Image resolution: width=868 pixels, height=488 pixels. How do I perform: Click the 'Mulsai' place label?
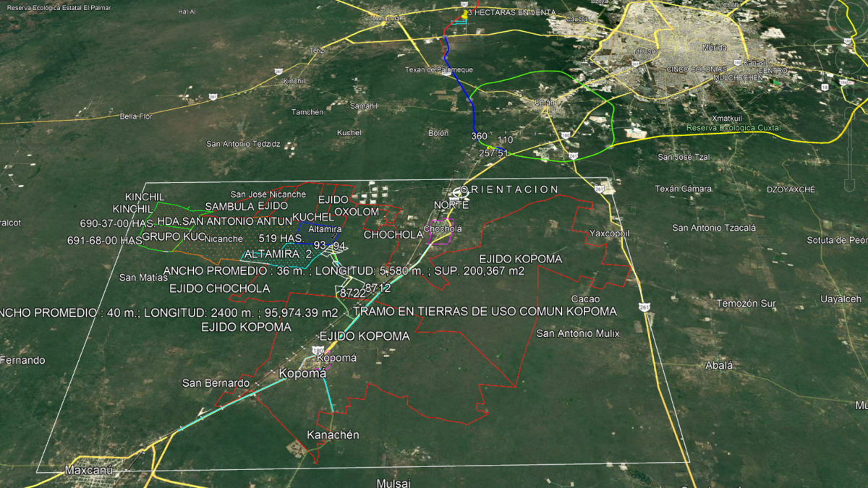[393, 482]
